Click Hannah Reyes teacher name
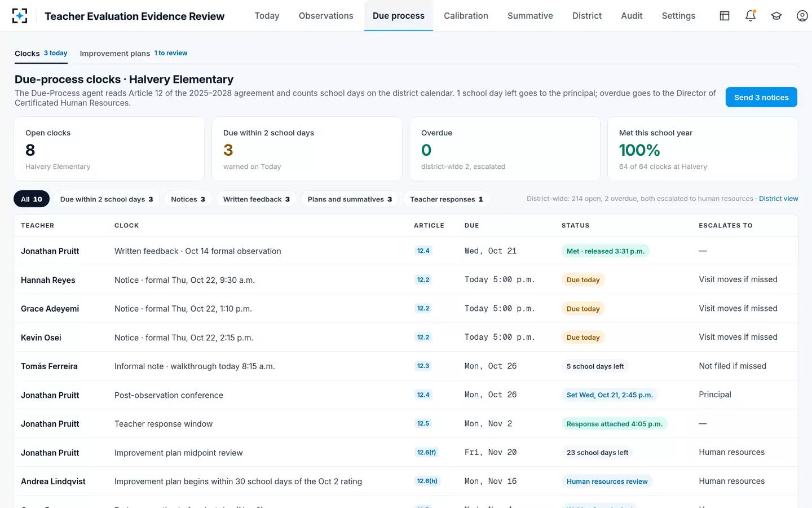The image size is (812, 508). [x=48, y=280]
